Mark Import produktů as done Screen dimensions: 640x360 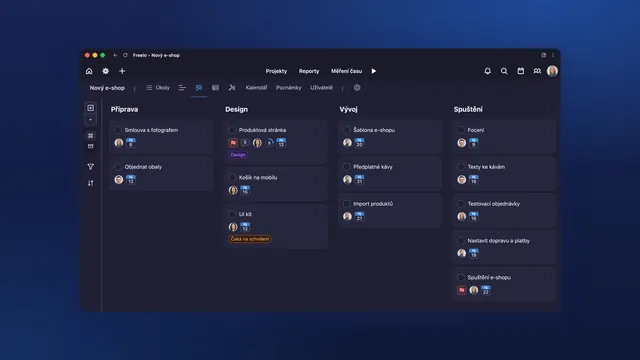347,204
